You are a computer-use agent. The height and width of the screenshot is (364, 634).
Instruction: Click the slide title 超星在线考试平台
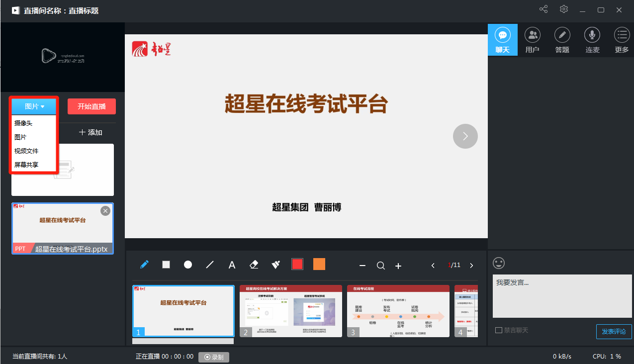coord(306,104)
